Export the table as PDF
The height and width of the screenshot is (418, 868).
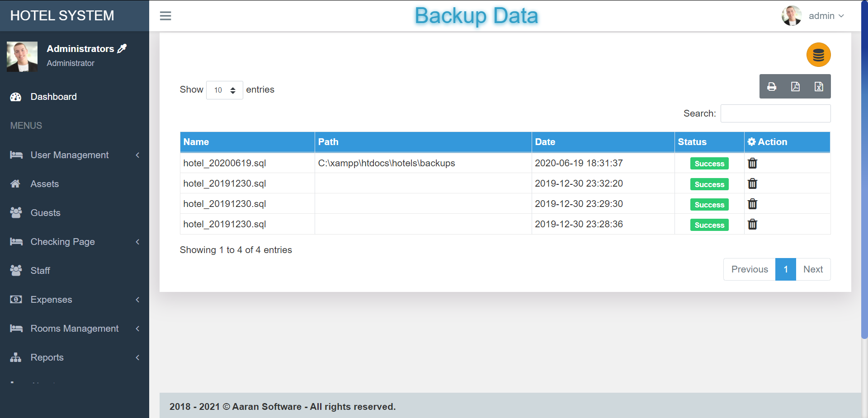point(795,87)
